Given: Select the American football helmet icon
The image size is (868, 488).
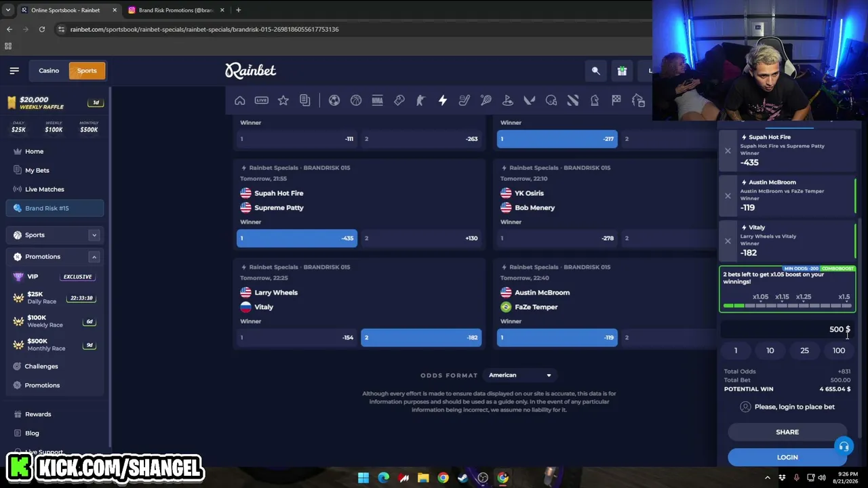Looking at the screenshot, I should [x=551, y=100].
